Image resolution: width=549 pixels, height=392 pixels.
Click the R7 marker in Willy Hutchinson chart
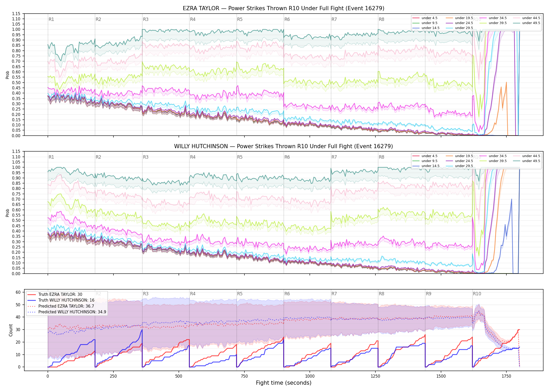(x=334, y=157)
